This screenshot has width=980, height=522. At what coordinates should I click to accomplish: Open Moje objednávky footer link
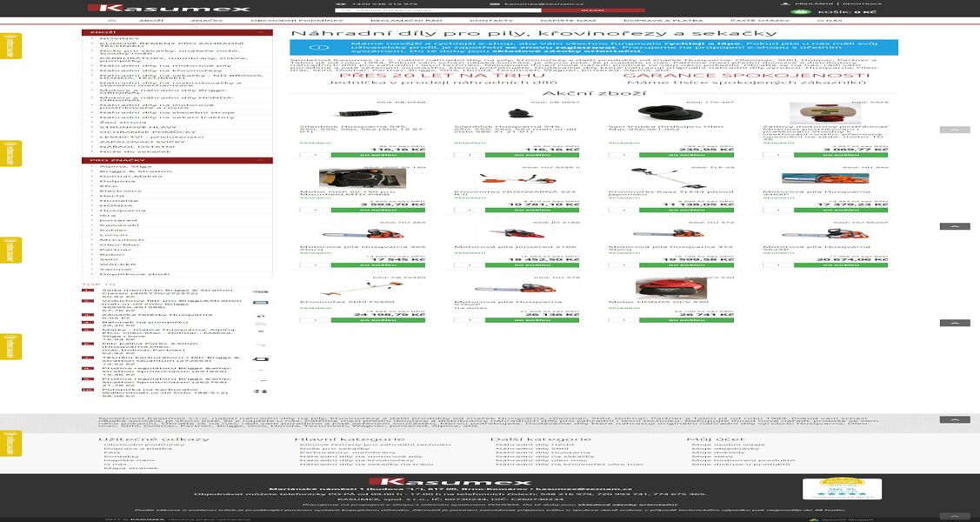[725, 449]
